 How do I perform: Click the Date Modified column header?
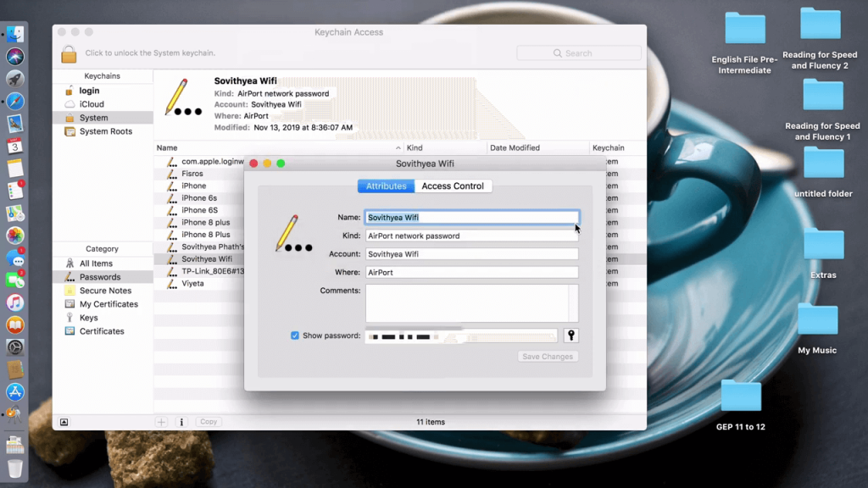[x=538, y=147]
